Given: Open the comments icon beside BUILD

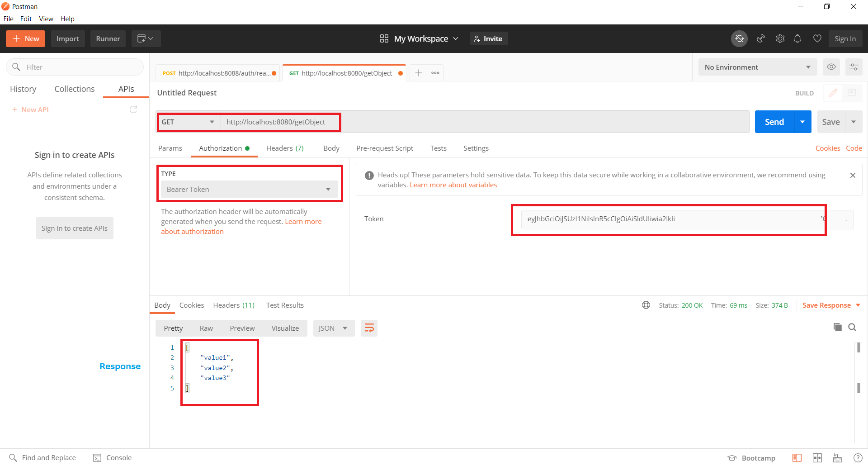Looking at the screenshot, I should (x=852, y=93).
